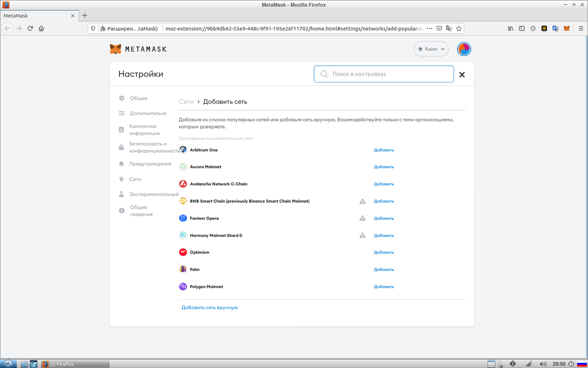Click the warning triangle beside BNB Smart Chain
The height and width of the screenshot is (368, 588).
tap(363, 201)
